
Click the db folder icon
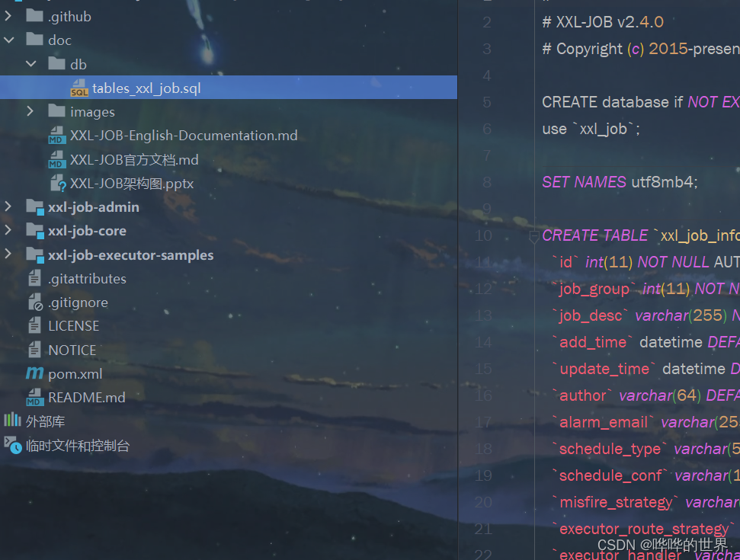pos(56,62)
